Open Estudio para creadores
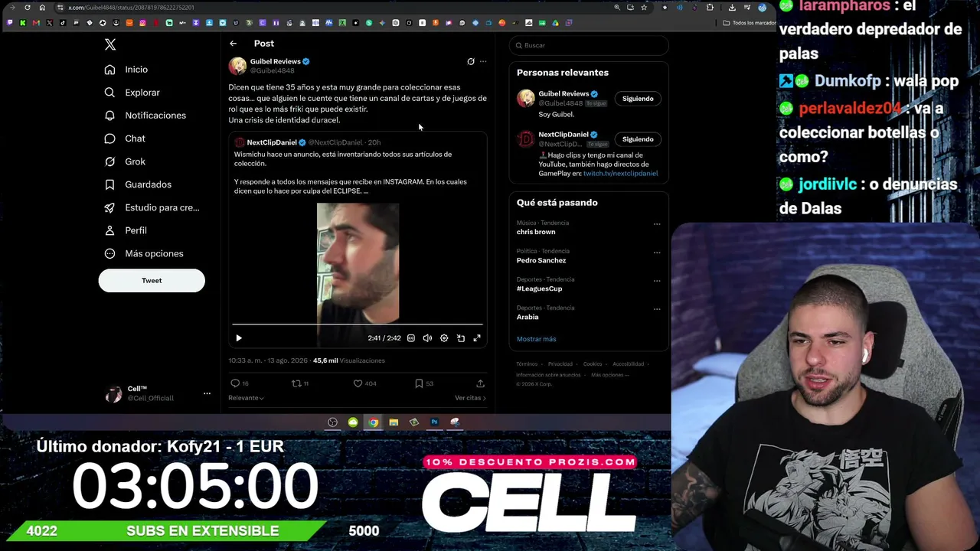Viewport: 980px width, 551px height. [152, 207]
